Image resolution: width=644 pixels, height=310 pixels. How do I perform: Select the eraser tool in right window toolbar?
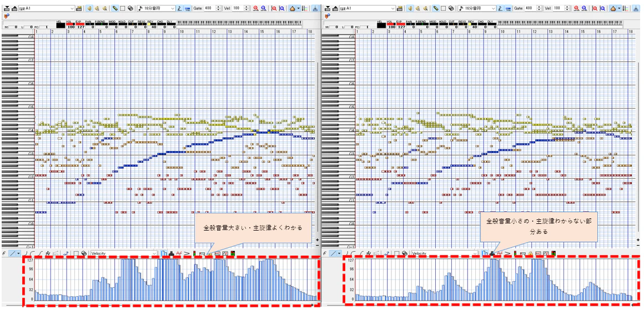tap(451, 8)
